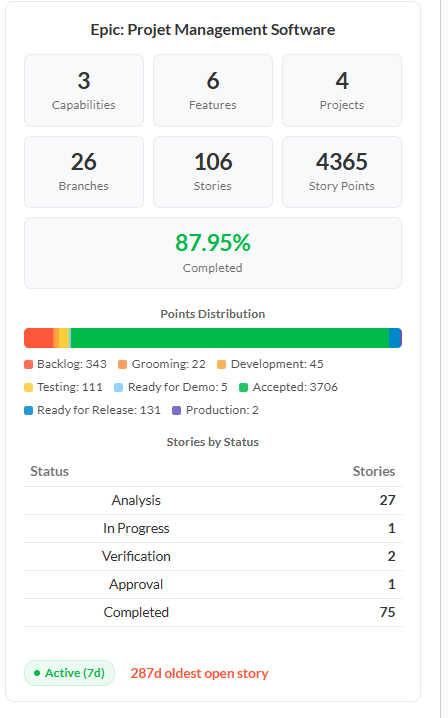Click the 'Testing: 111' legend label
The image size is (448, 718).
click(x=70, y=387)
